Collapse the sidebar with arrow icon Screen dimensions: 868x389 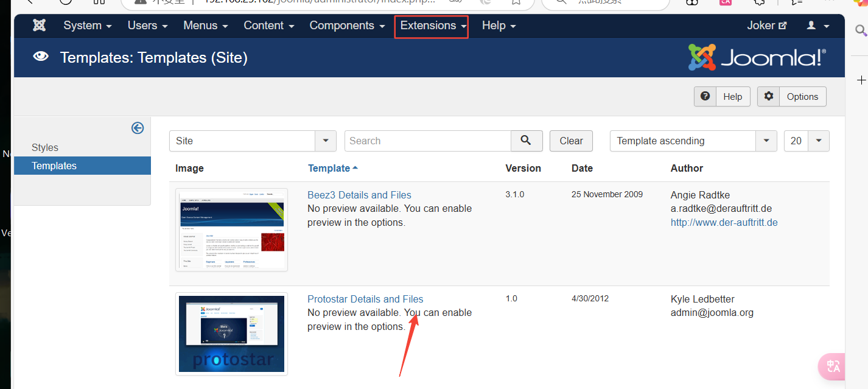(x=138, y=128)
